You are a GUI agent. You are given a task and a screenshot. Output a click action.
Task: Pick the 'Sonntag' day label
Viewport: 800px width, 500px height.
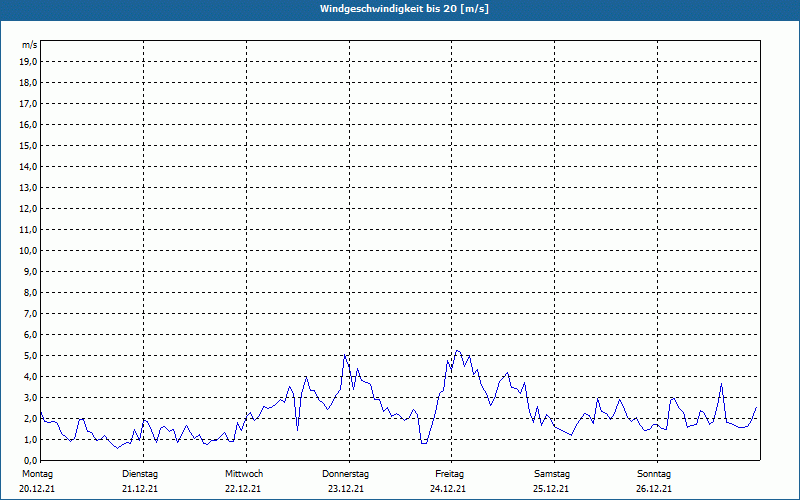click(x=654, y=474)
